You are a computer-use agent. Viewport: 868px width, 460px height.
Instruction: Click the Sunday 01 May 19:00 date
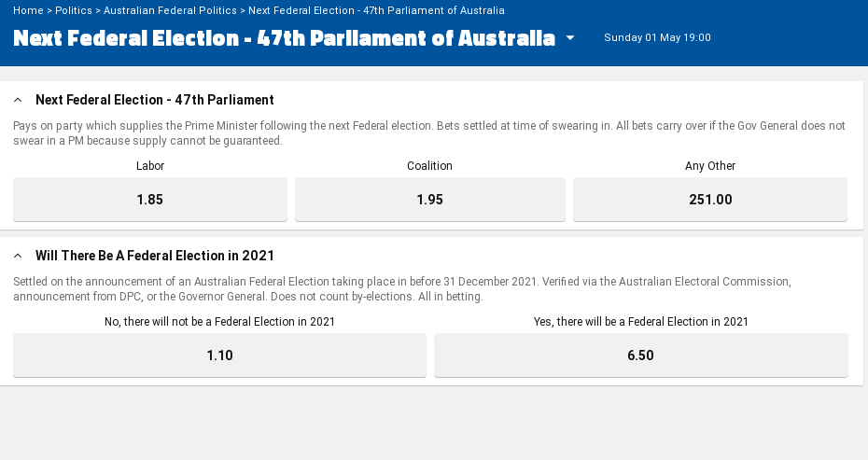coord(657,38)
